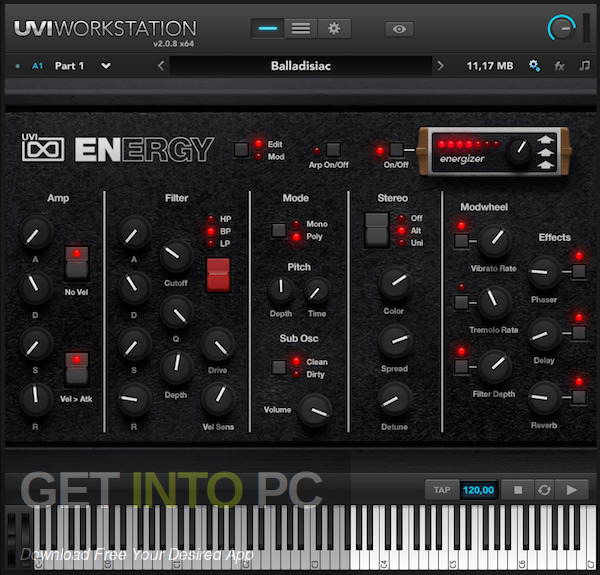
Task: Toggle Arp On/Off button
Action: pyautogui.click(x=333, y=150)
